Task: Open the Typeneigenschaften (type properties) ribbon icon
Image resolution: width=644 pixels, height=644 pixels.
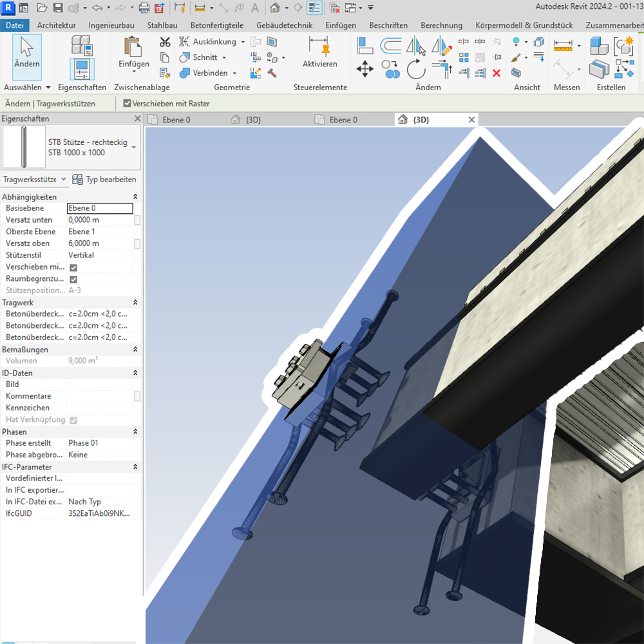Action: (82, 45)
